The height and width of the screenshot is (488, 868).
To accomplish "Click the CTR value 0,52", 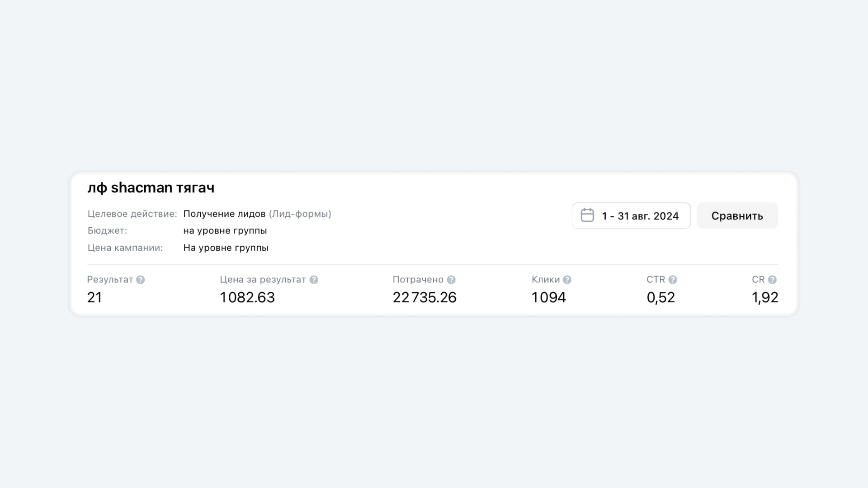I will [660, 297].
